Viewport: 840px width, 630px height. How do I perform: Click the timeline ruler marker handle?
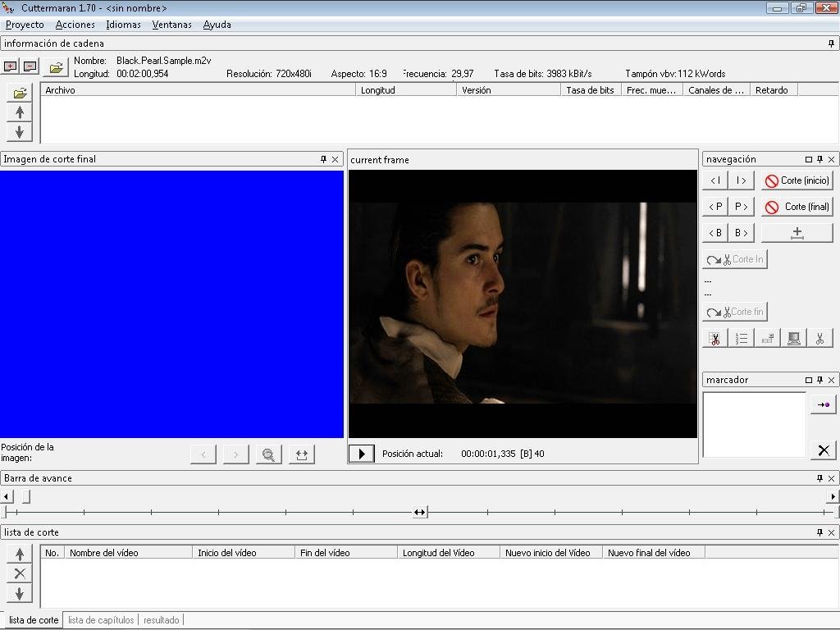419,513
